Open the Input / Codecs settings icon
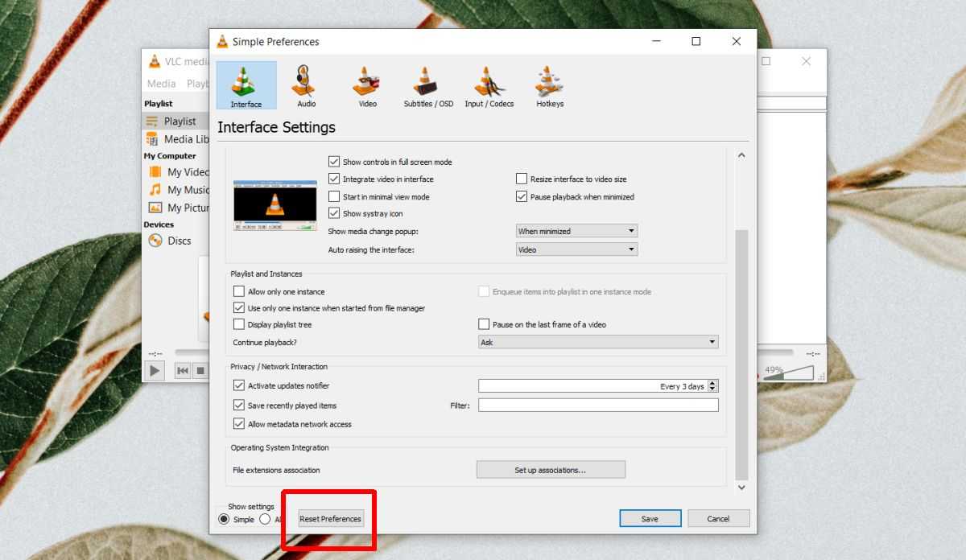 (489, 85)
